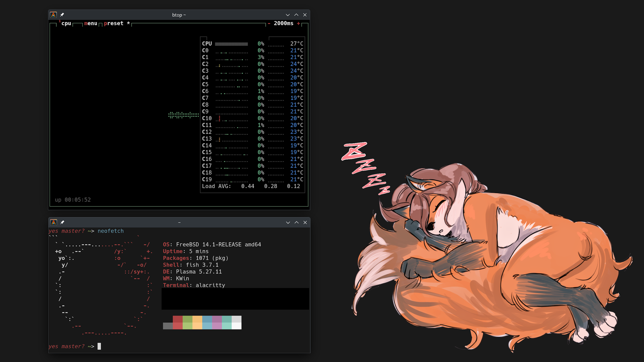Click the DE Plasma 5.27.11 line

point(192,272)
